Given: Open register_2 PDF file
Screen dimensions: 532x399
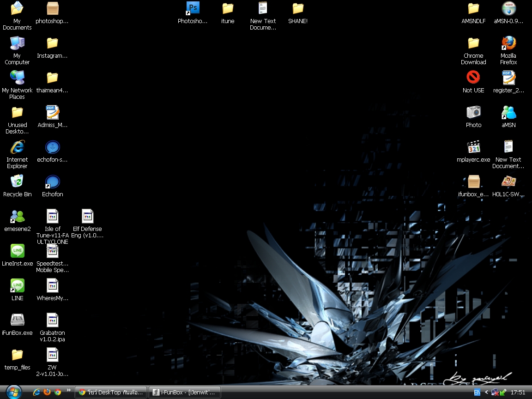Looking at the screenshot, I should pos(508,78).
